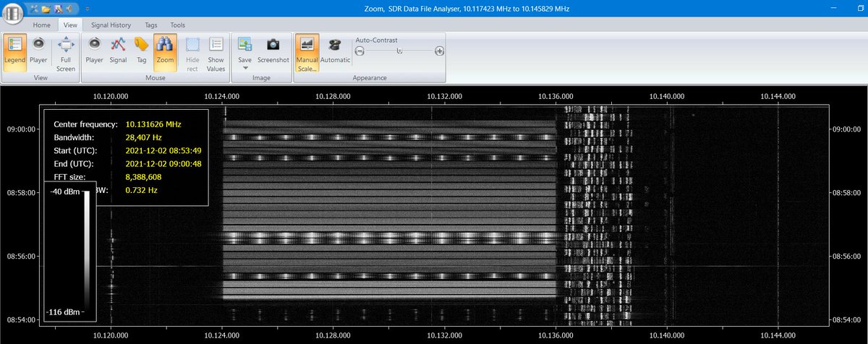Take a Screenshot with camera icon

coord(273,52)
